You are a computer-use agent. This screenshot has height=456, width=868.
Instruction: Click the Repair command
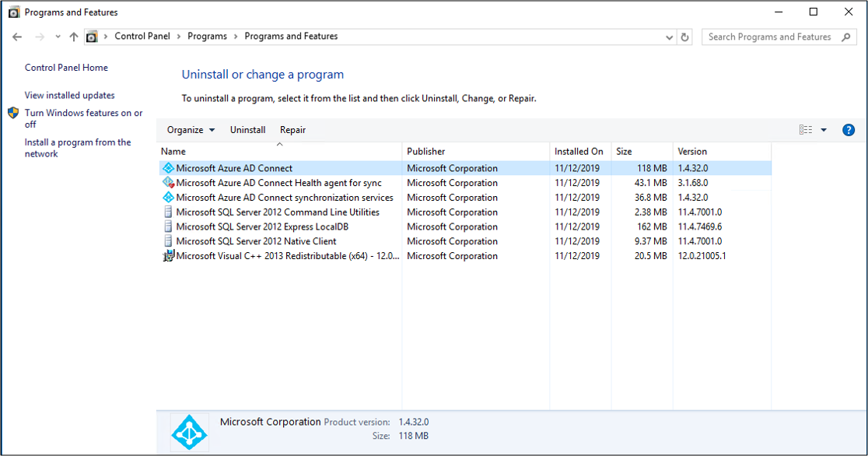tap(292, 129)
